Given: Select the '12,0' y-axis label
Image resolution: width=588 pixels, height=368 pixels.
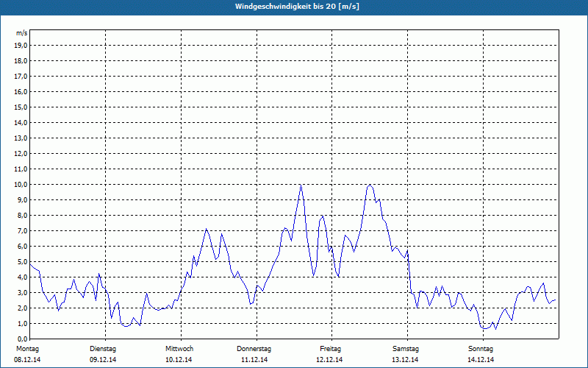Looking at the screenshot, I should 21,154.
